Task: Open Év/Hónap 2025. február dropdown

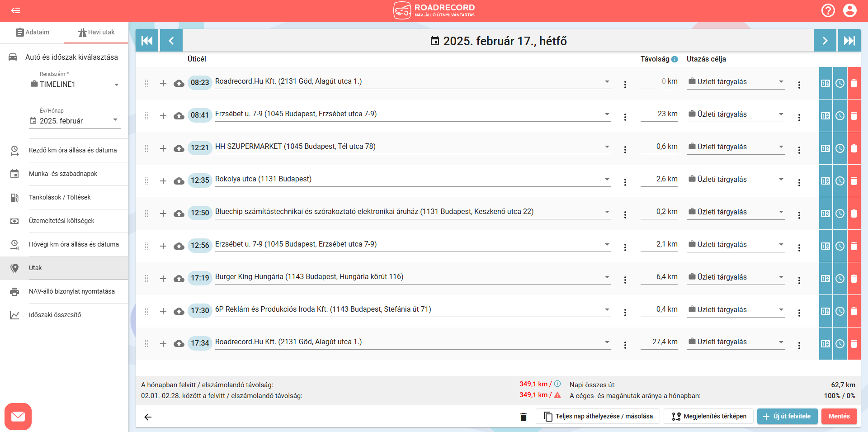Action: coord(75,121)
